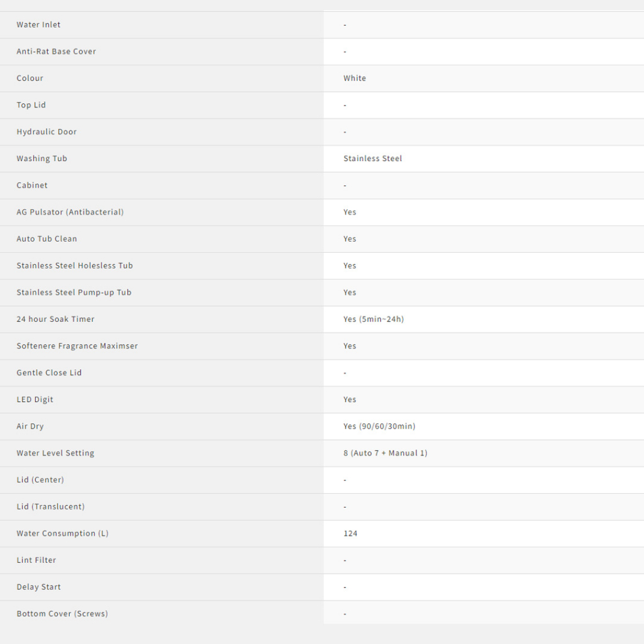644x644 pixels.
Task: Click the Stainless Steel washing tub value
Action: pyautogui.click(x=372, y=158)
